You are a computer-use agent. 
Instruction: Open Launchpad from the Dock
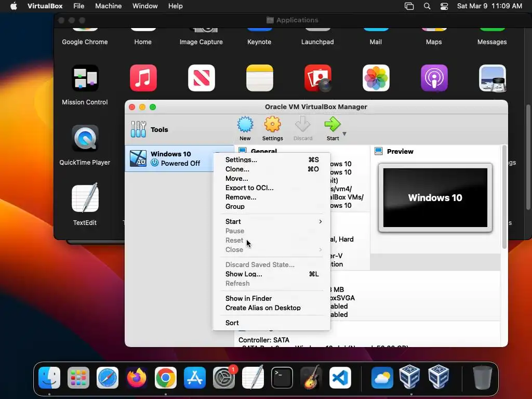coord(78,378)
